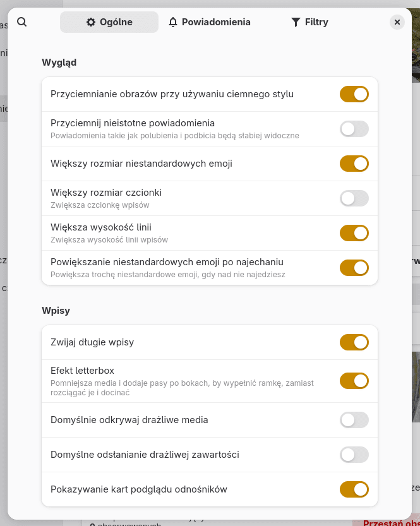This screenshot has height=526, width=420.
Task: Toggle the Efekt letterbox switch
Action: 354,381
